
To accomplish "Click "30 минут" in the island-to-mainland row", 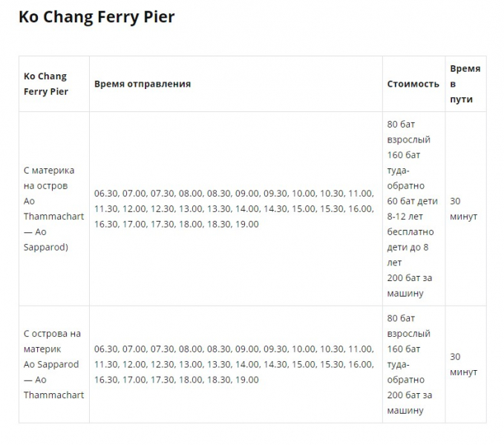I will (463, 364).
